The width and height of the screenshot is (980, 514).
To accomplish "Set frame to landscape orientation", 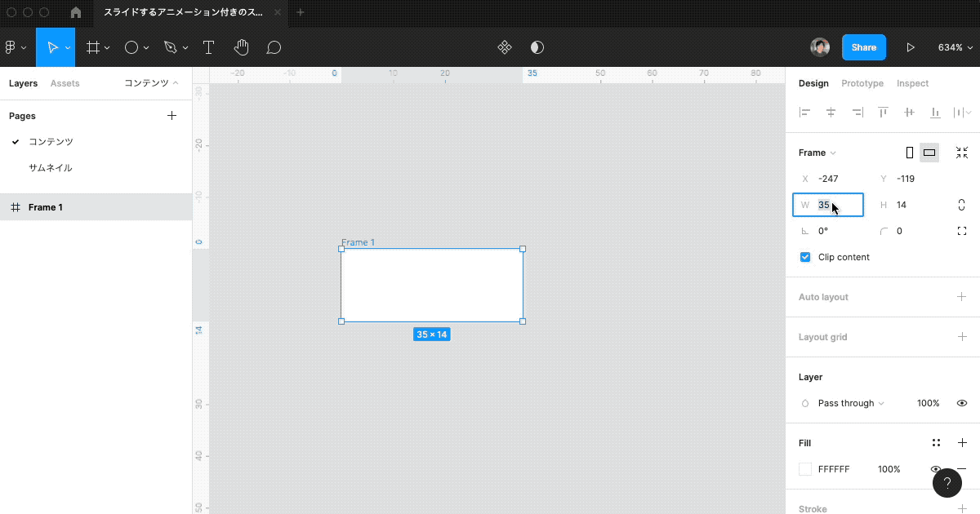I will (x=929, y=153).
